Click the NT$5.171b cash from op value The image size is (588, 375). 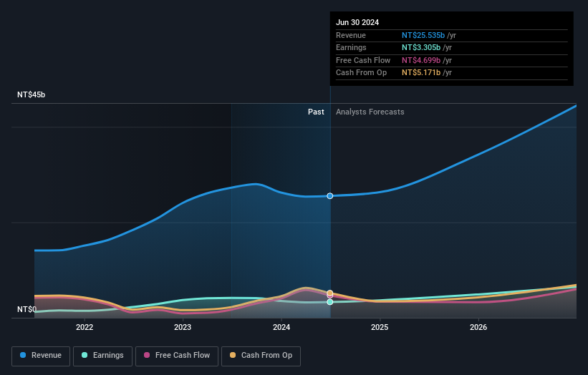[x=421, y=73]
